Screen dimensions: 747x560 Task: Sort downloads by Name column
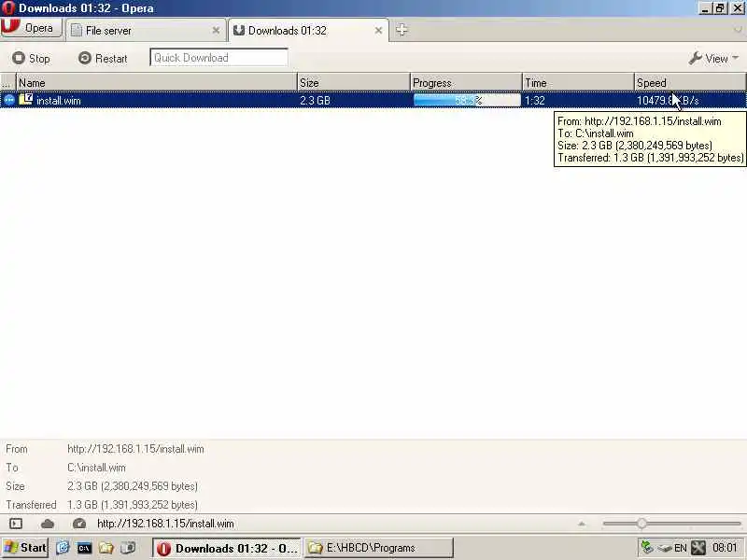(157, 82)
